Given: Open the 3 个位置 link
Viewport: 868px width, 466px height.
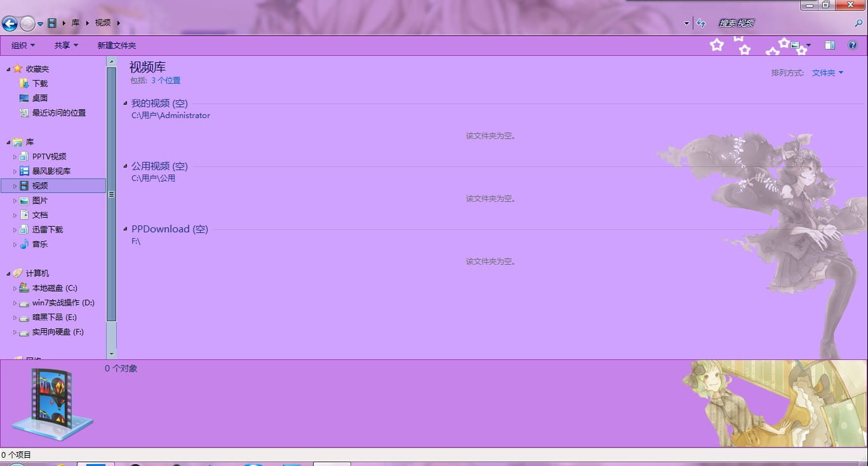Looking at the screenshot, I should point(166,81).
